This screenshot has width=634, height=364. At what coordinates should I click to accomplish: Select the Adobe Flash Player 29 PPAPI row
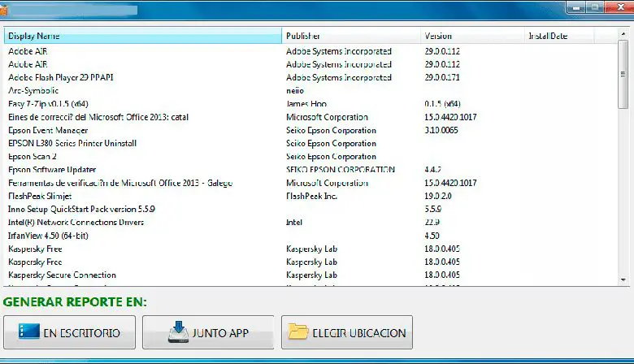tap(310, 77)
